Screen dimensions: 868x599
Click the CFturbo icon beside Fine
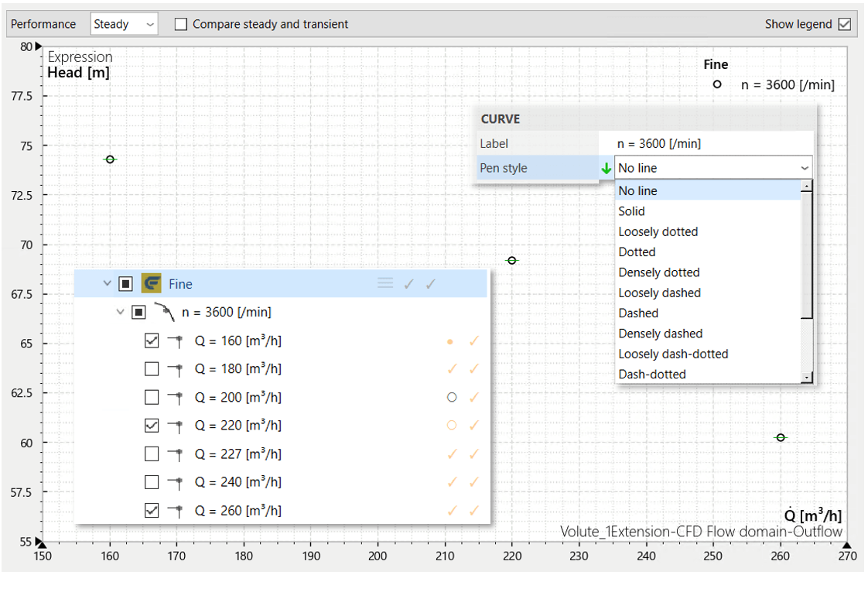point(151,283)
